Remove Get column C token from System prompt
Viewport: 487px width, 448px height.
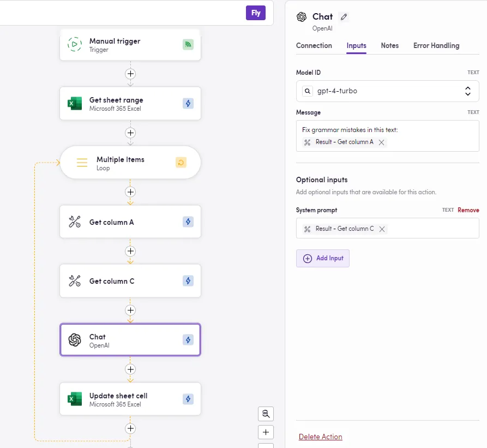(382, 229)
